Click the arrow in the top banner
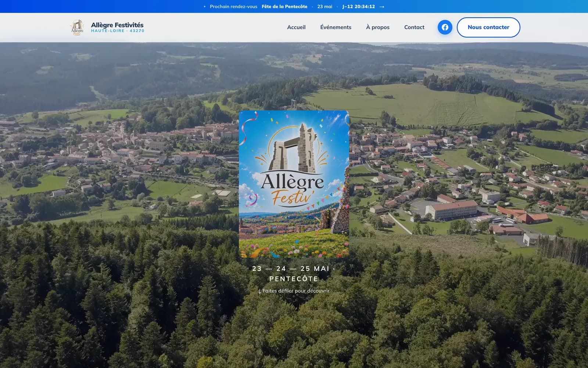Image resolution: width=588 pixels, height=368 pixels. [x=382, y=7]
